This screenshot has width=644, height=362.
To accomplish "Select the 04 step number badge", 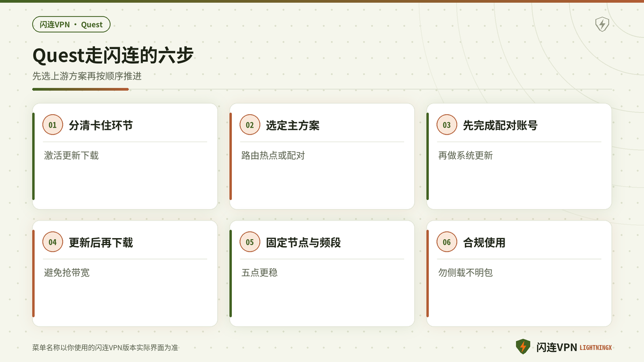I will coord(53,242).
